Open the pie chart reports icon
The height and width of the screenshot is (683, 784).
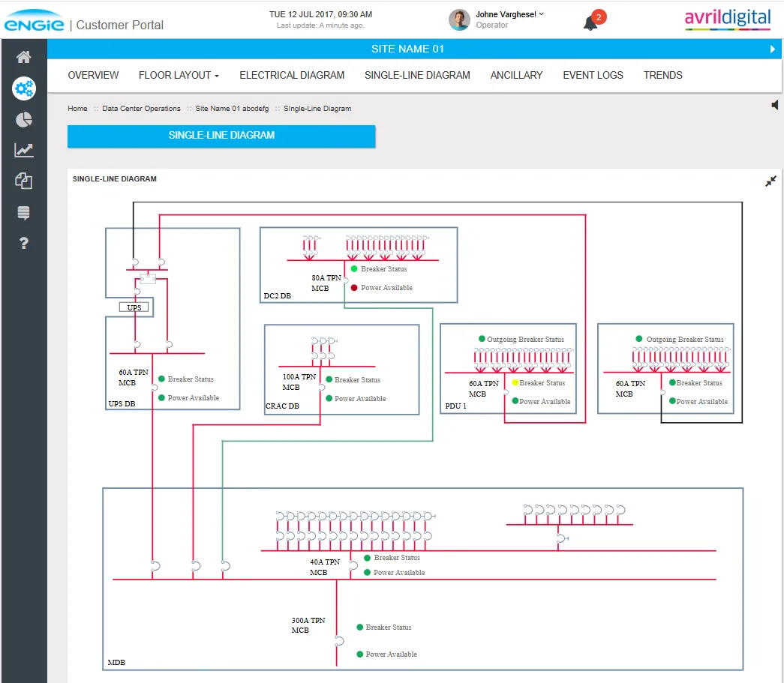click(x=23, y=119)
